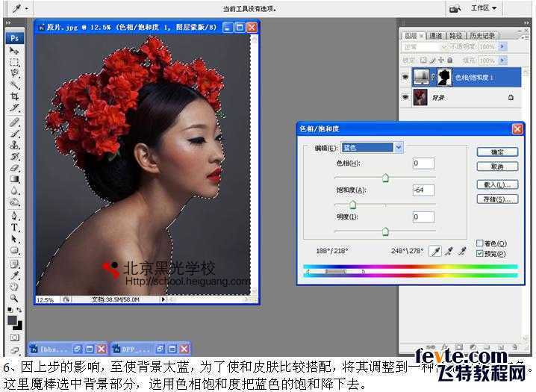Image resolution: width=536 pixels, height=392 pixels.
Task: Select the Hand tool
Action: [x=14, y=287]
